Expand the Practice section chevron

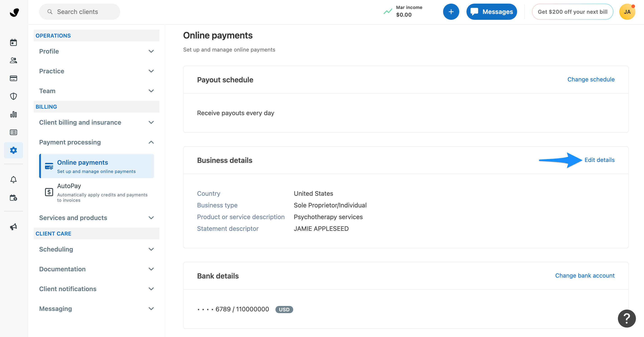[x=151, y=71]
